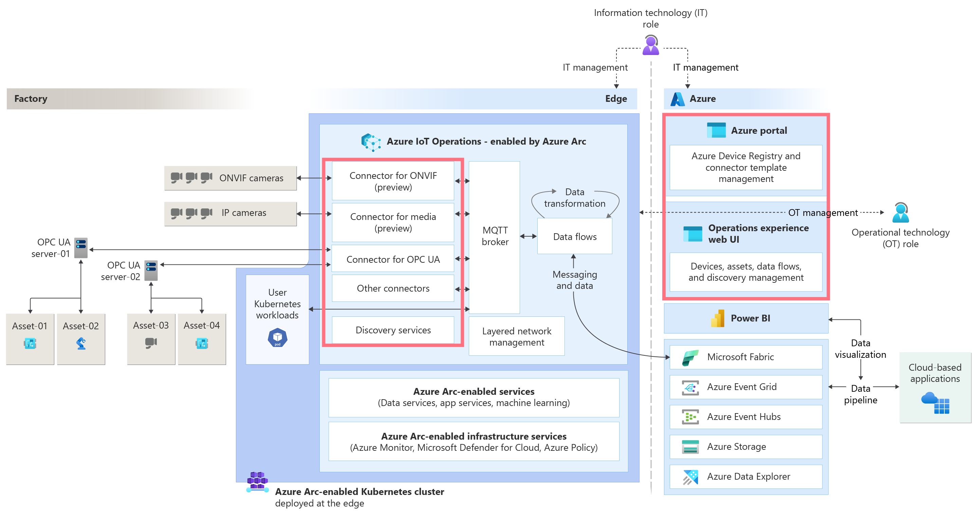Viewport: 980px width, 517px height.
Task: Click the Arc-enabled Kubernetes cluster icon
Action: coord(258,482)
